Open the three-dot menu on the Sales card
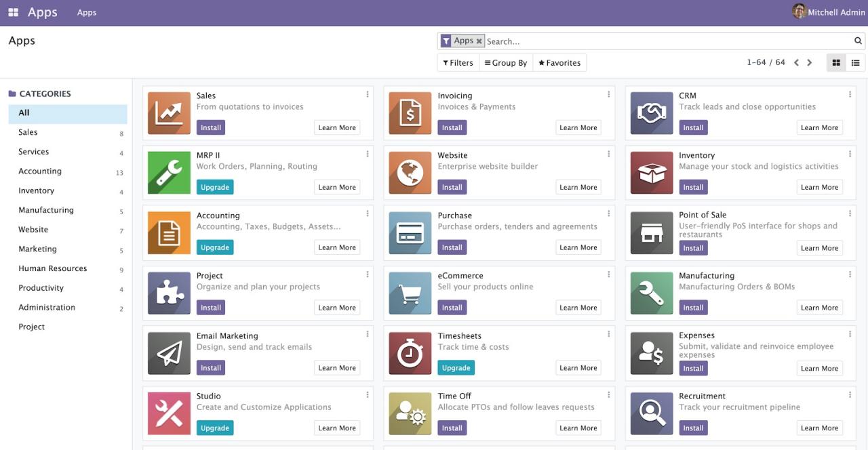Viewport: 868px width, 450px height. pyautogui.click(x=368, y=94)
